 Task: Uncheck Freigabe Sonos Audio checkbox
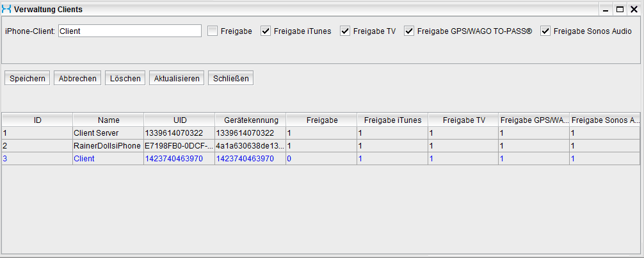(x=546, y=31)
